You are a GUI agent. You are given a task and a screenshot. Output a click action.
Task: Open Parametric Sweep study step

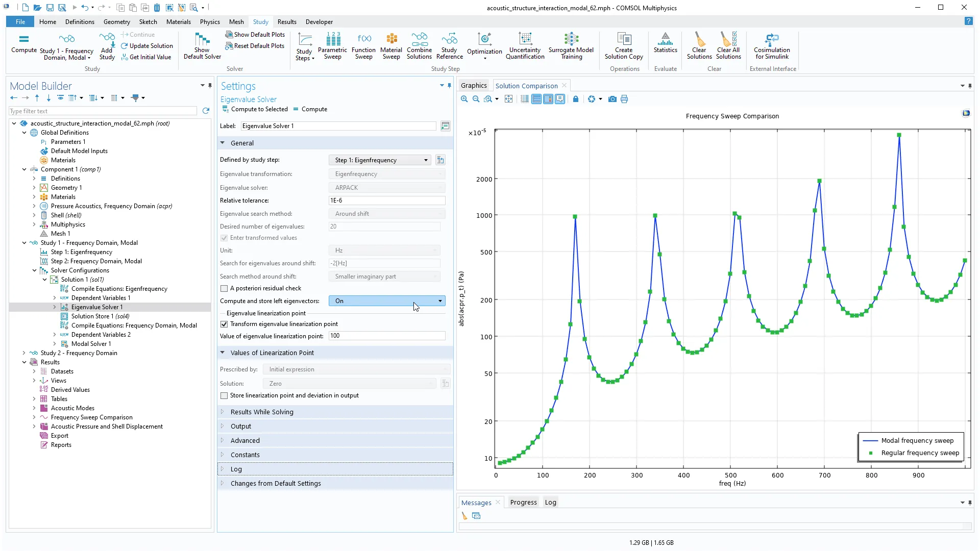pyautogui.click(x=332, y=45)
